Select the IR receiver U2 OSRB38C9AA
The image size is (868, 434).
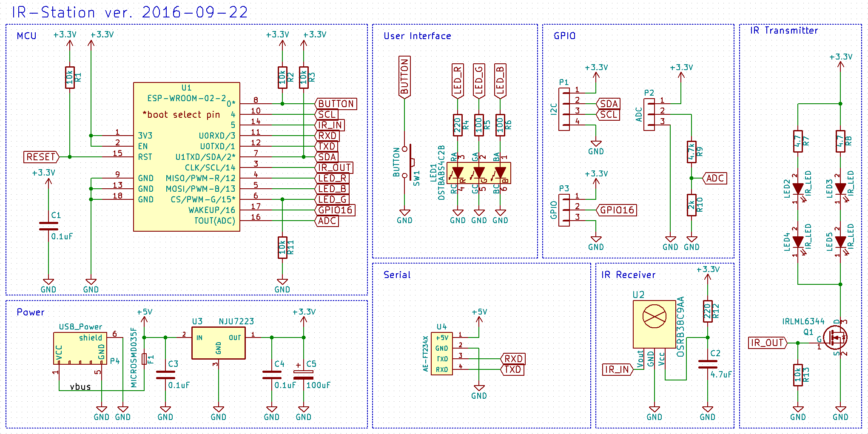pos(655,324)
